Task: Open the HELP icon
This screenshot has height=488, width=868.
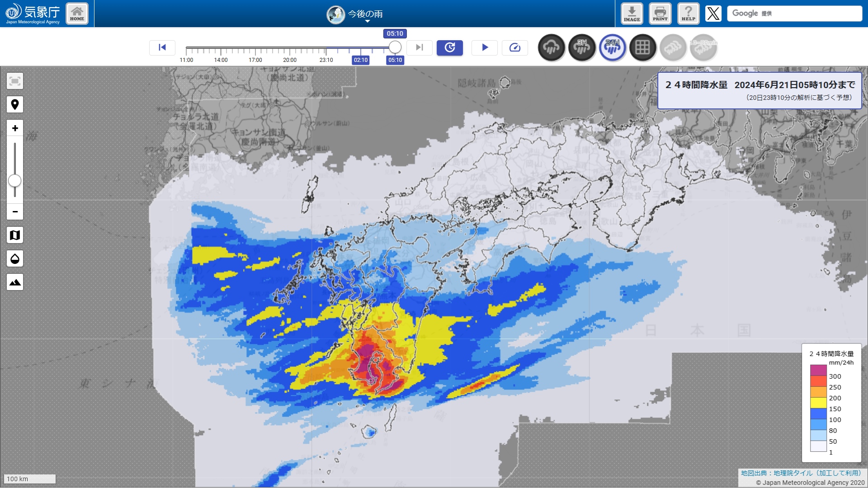Action: click(688, 14)
